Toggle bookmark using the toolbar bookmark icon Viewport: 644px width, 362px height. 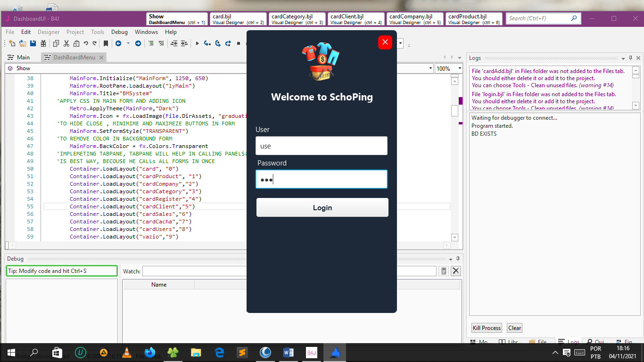(x=106, y=43)
